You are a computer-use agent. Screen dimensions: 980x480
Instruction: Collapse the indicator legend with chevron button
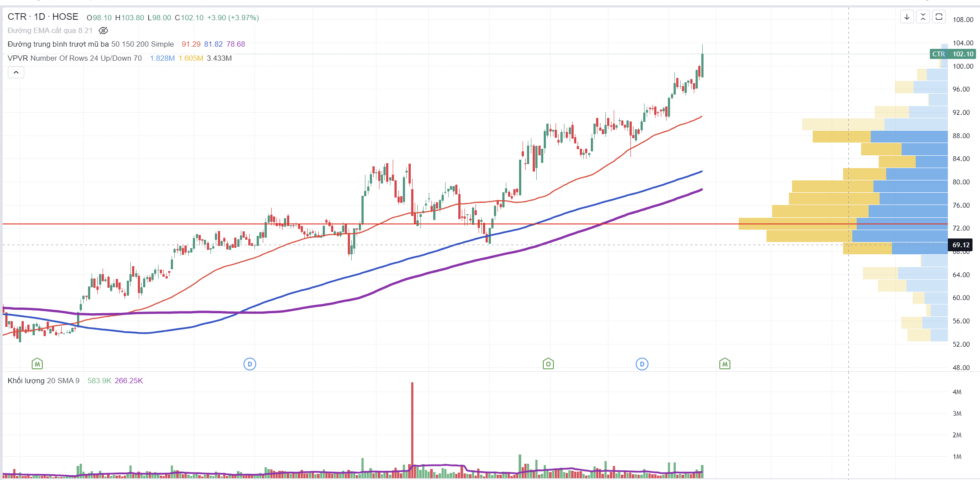click(16, 72)
